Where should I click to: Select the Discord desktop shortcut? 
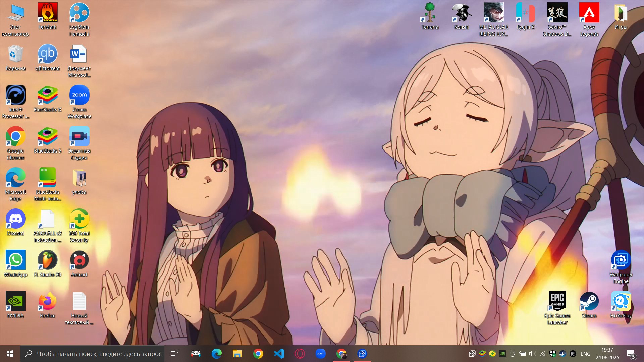[x=15, y=223]
